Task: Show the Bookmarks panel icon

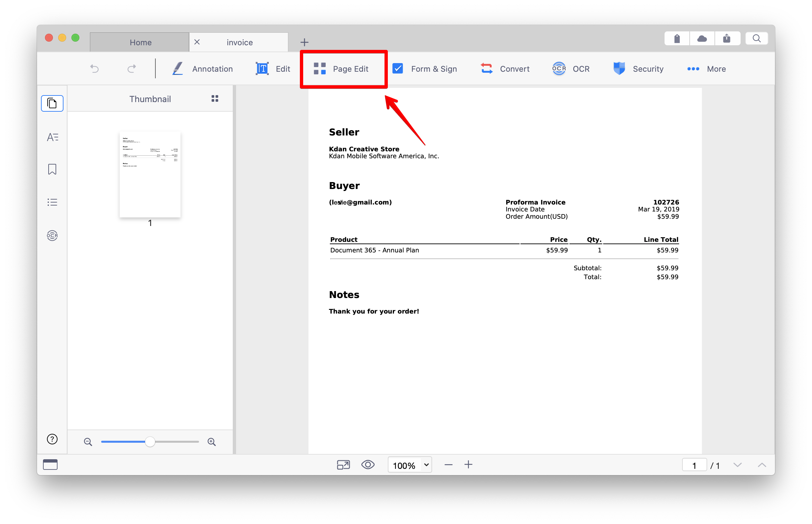Action: point(52,169)
